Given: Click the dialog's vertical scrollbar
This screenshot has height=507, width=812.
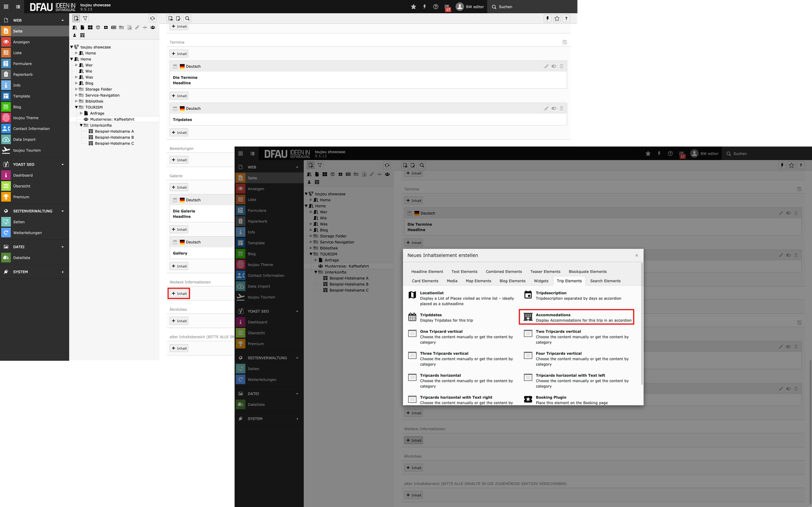Looking at the screenshot, I should 642,323.
